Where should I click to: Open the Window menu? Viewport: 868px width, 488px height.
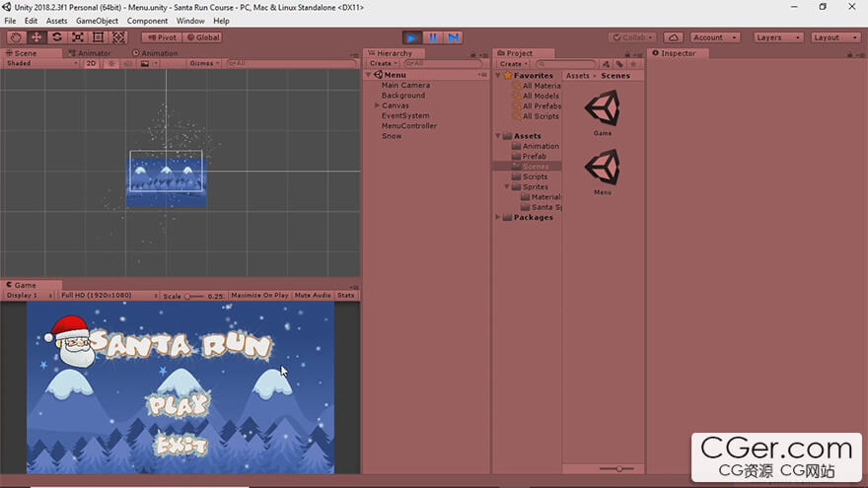[190, 21]
